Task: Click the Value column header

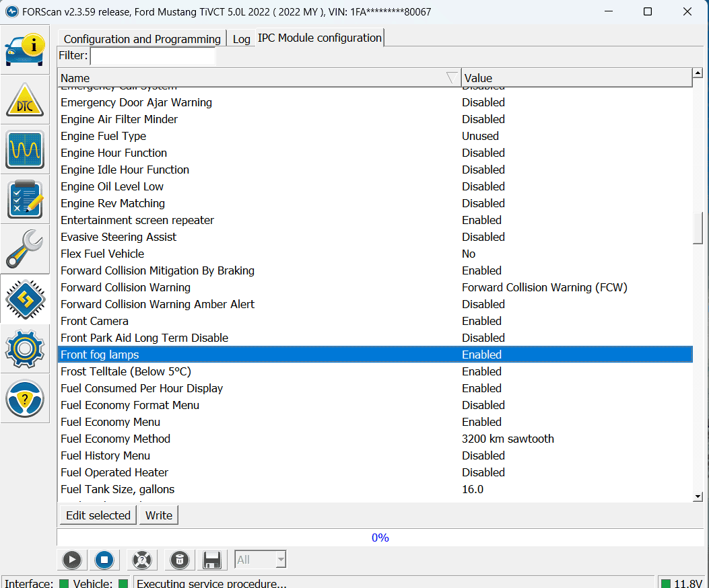Action: (576, 78)
